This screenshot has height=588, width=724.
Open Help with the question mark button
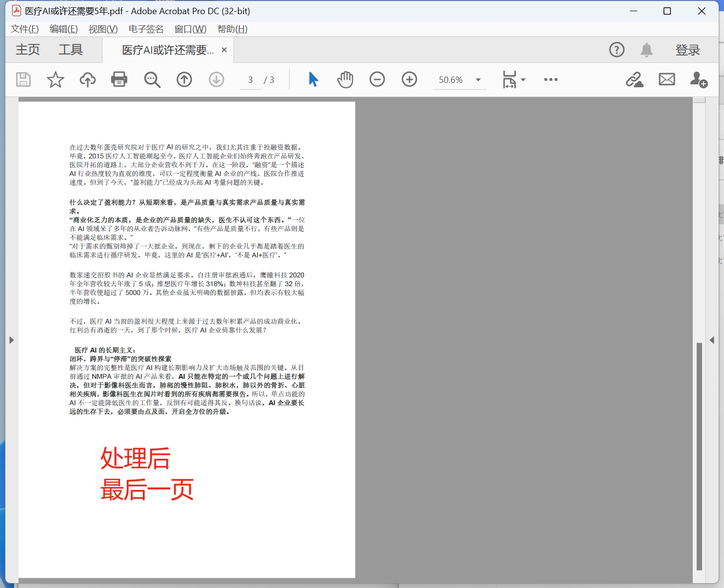pyautogui.click(x=617, y=49)
